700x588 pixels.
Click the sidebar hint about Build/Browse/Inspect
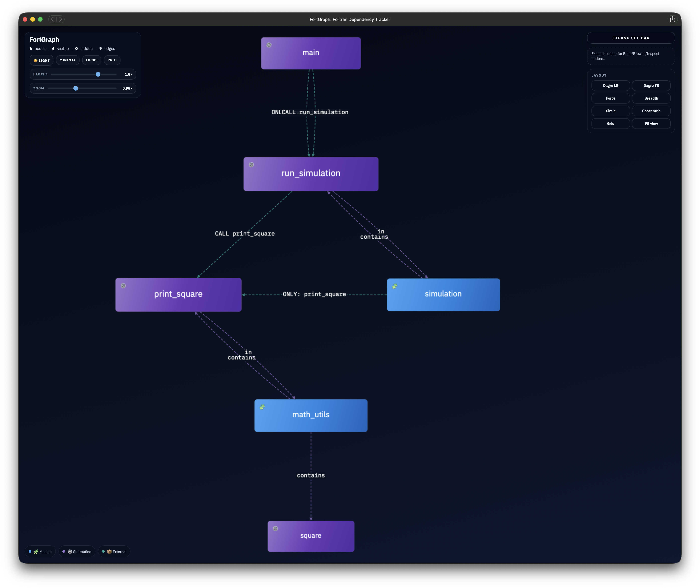pos(631,56)
